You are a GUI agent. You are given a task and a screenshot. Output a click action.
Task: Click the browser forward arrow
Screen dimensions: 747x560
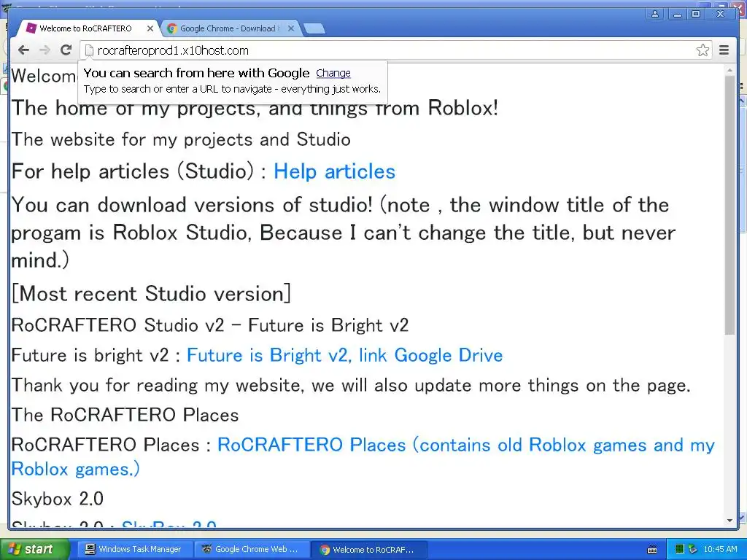[44, 50]
